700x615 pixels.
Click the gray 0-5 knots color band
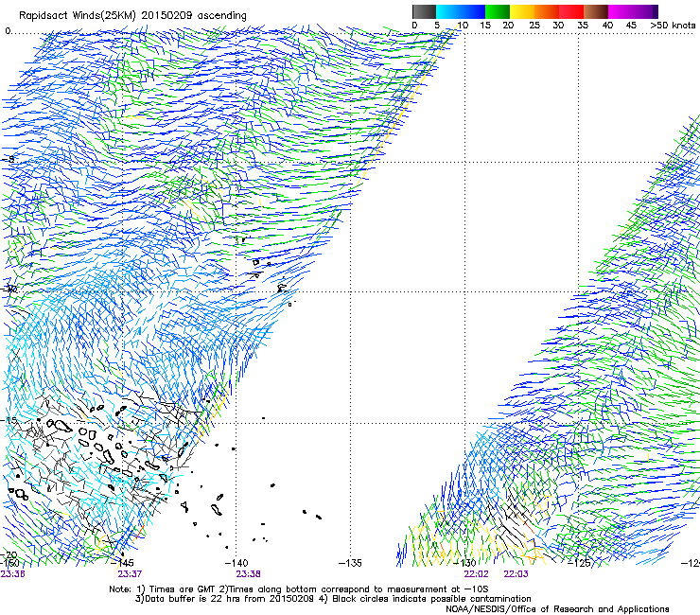(x=424, y=11)
